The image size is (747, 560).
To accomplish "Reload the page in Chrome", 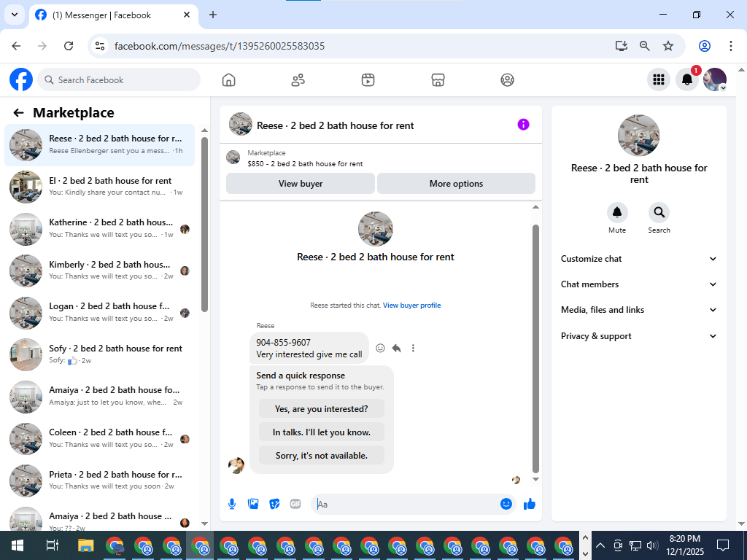I will tap(69, 46).
